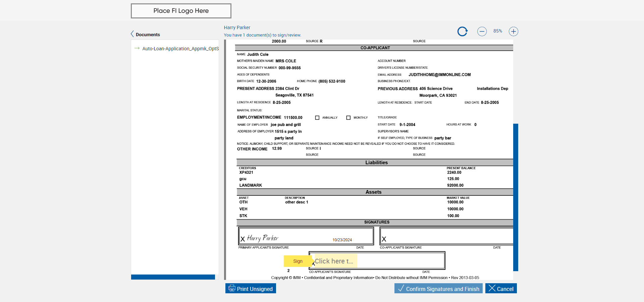This screenshot has height=302, width=644.
Task: Click 'Seagoville, TX 87541' address line
Action: click(x=294, y=95)
